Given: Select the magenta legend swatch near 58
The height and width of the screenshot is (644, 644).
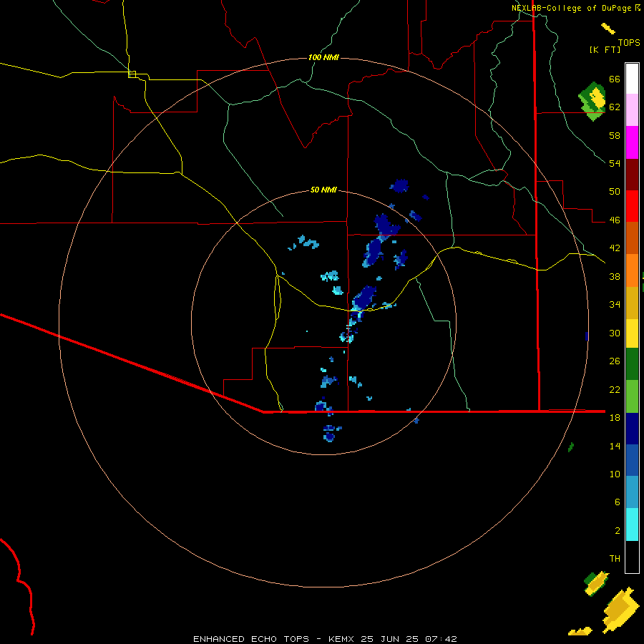Looking at the screenshot, I should point(632,142).
